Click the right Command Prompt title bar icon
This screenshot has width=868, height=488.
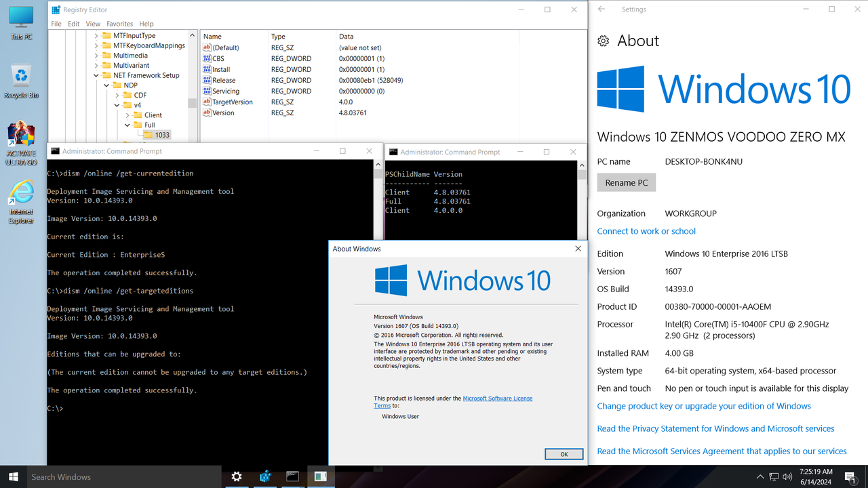tap(394, 152)
